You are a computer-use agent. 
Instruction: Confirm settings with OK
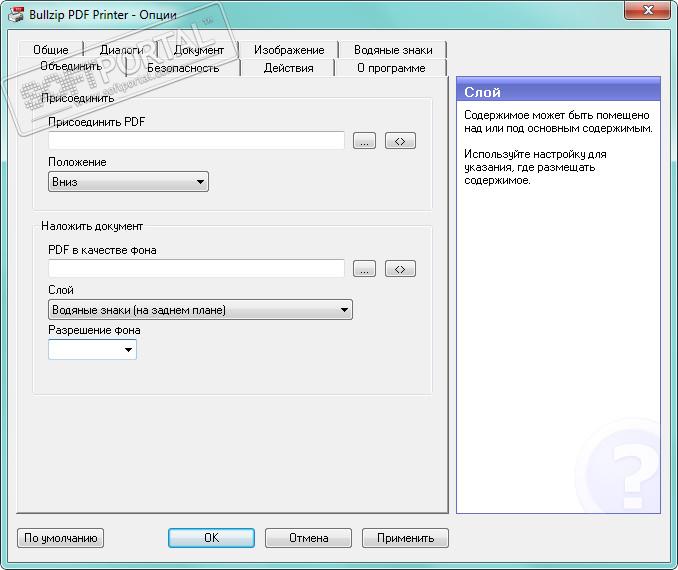click(211, 538)
